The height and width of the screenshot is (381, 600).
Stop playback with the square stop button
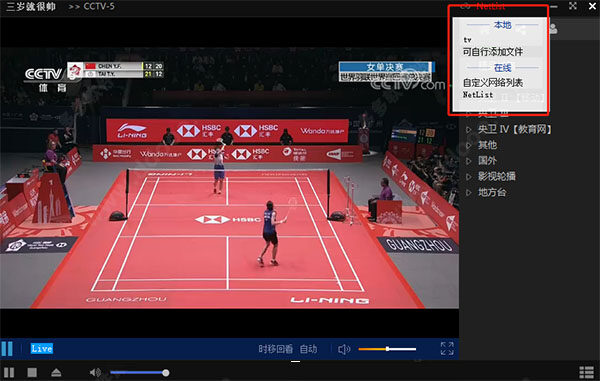coord(32,373)
